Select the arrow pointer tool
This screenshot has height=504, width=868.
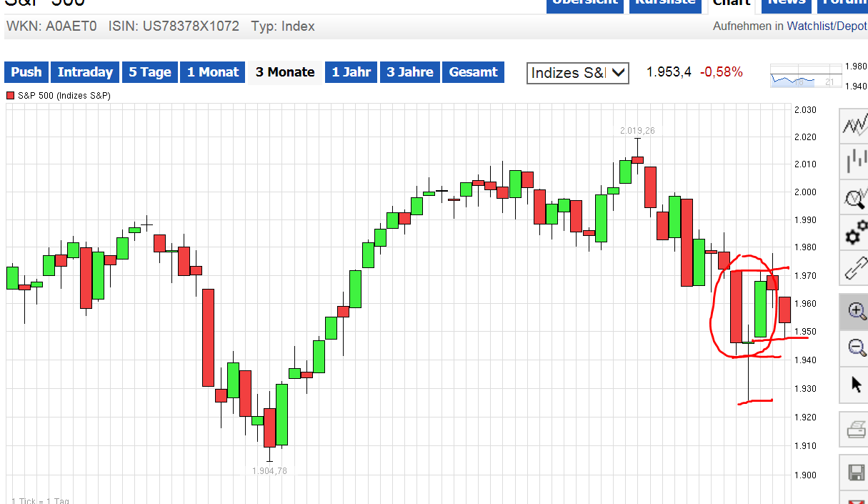point(854,385)
